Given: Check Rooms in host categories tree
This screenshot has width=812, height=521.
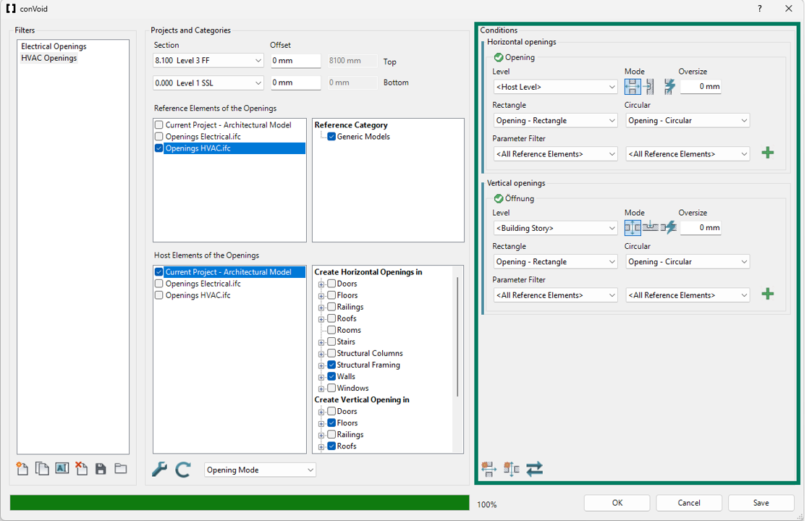Looking at the screenshot, I should pyautogui.click(x=331, y=330).
